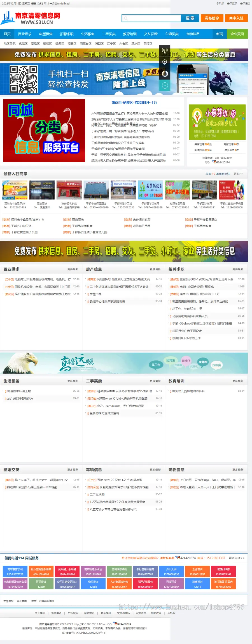The width and height of the screenshot is (252, 644).
Task: Click the QQ icon in 便民电话114 header
Action: coord(178,558)
